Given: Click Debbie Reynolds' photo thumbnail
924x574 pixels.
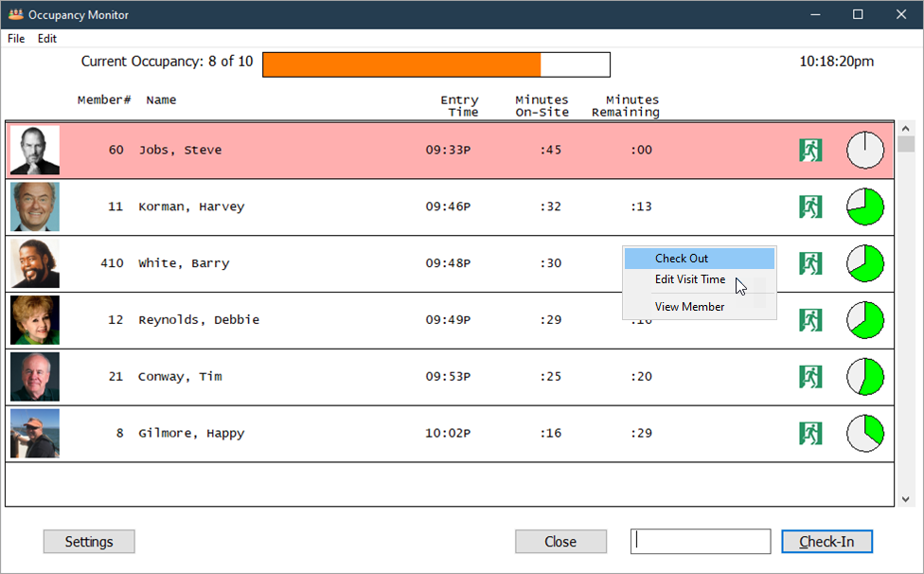Looking at the screenshot, I should pos(35,320).
